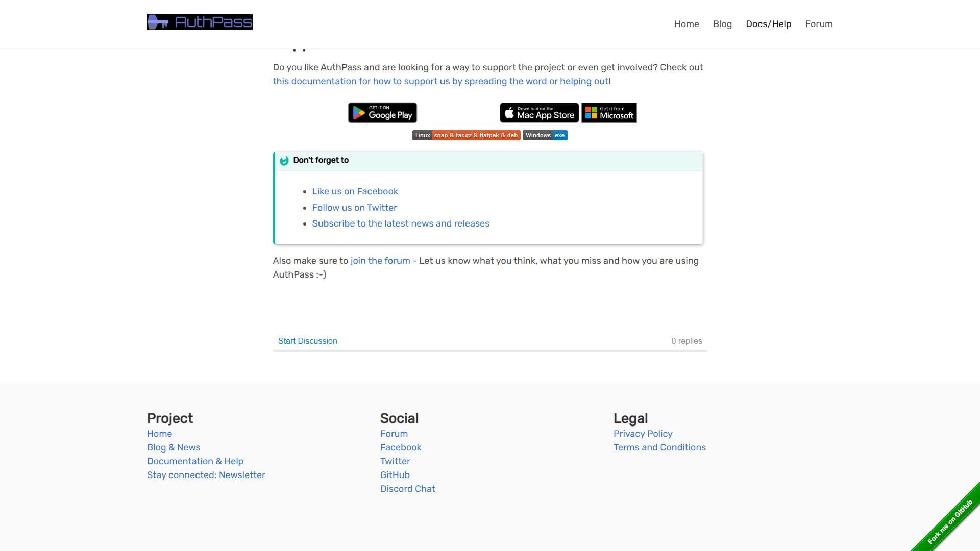Open the Mac App Store badge

[x=539, y=113]
